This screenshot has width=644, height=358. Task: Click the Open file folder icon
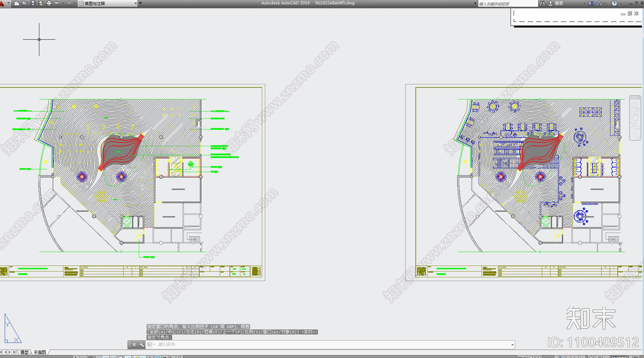click(25, 3)
